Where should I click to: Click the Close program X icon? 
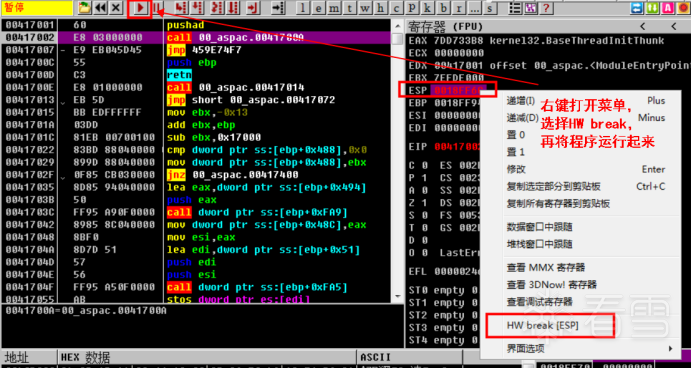[116, 8]
